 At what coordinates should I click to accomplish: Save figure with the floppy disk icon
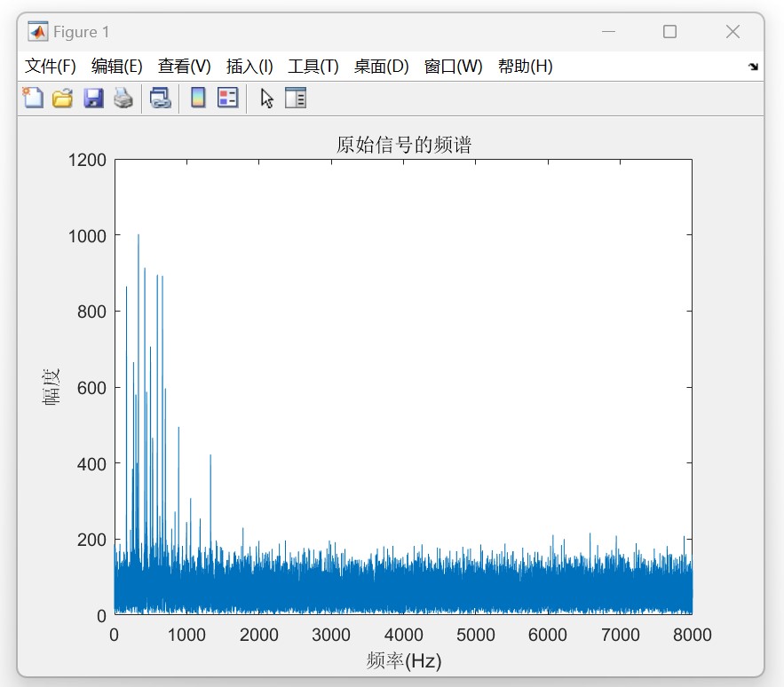point(93,98)
